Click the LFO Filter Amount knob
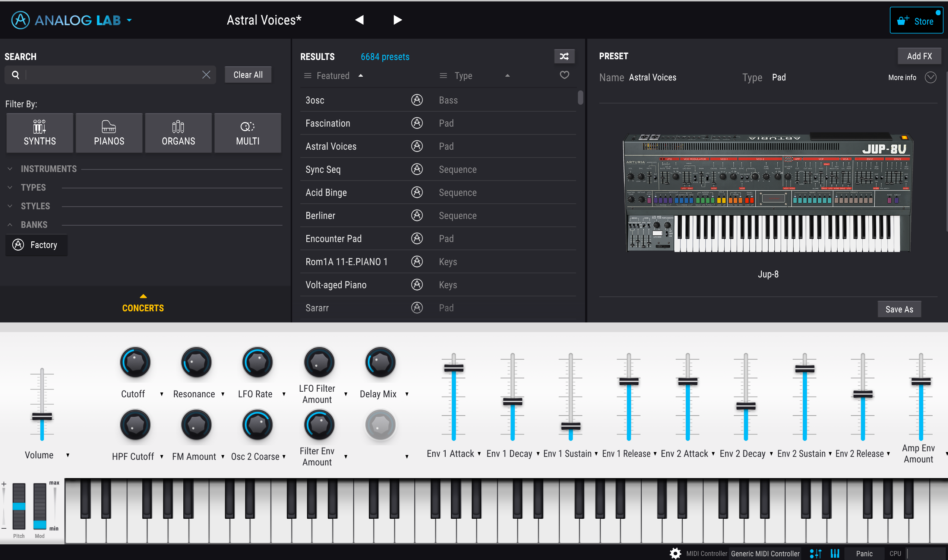This screenshot has height=560, width=948. (x=319, y=362)
